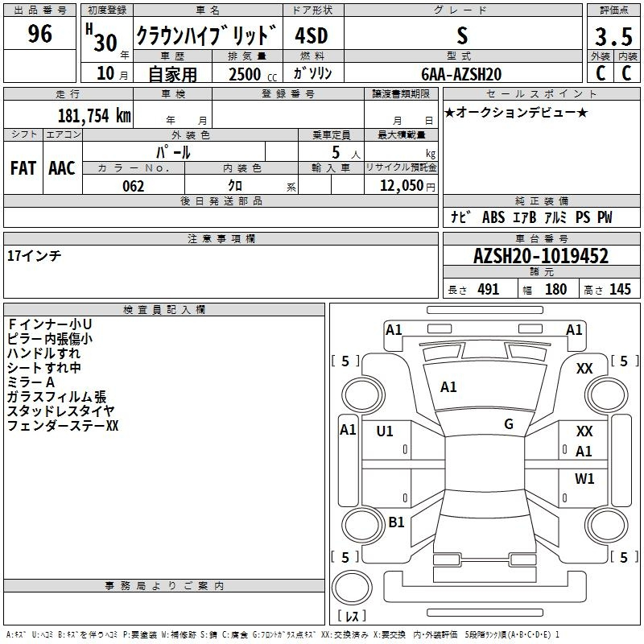Viewport: 644px width, 644px height.
Task: Click the B1 damage mark on the diagram
Action: coord(396,522)
